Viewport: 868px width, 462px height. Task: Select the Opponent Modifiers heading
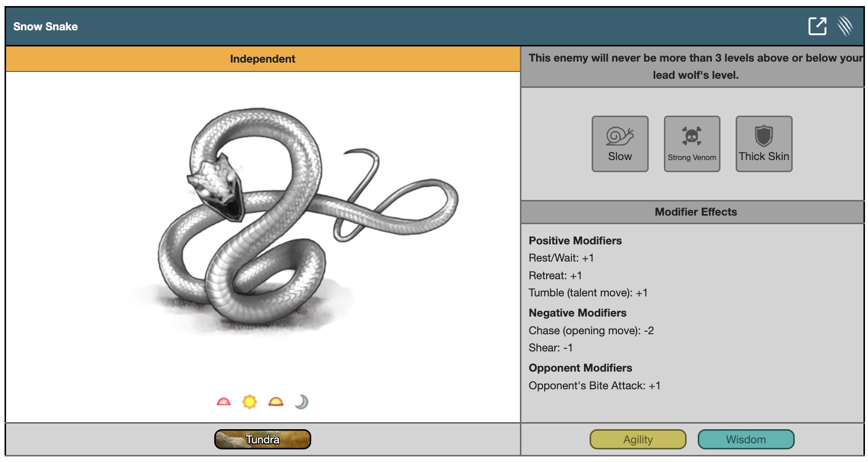[580, 368]
